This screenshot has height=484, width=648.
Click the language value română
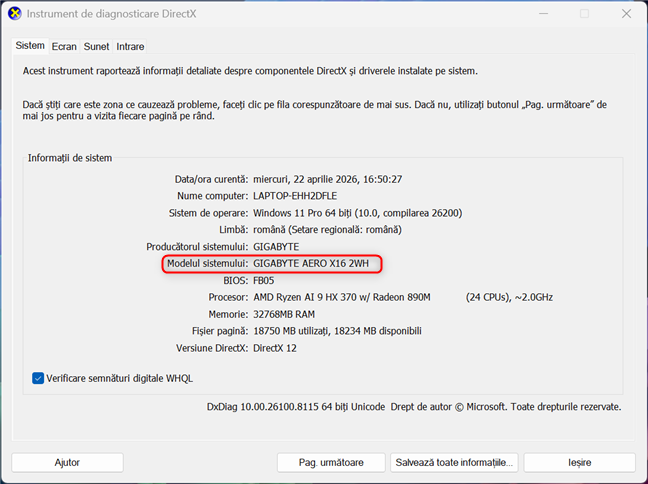[x=327, y=229]
